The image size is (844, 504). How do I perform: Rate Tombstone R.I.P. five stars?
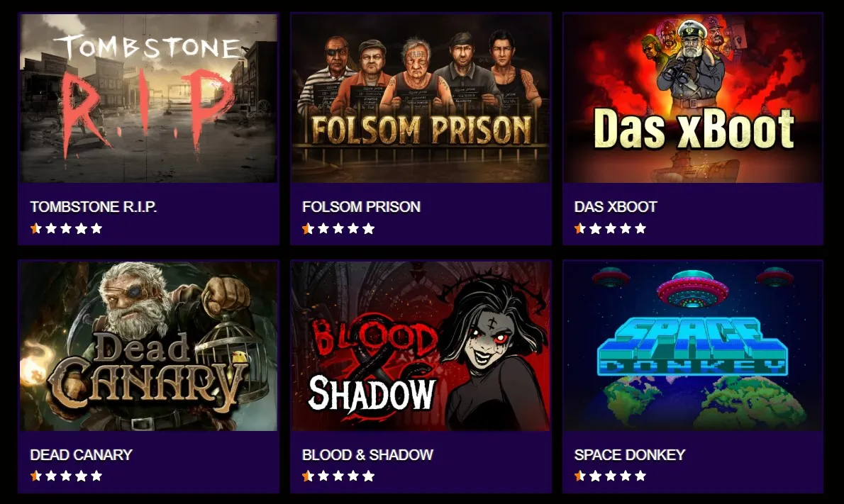click(96, 228)
